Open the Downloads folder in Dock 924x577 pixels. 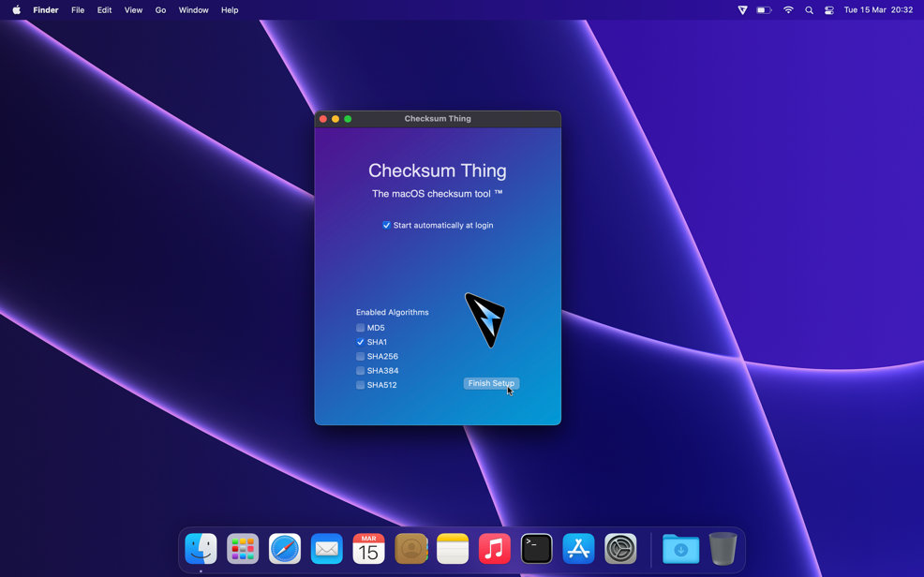pos(680,549)
